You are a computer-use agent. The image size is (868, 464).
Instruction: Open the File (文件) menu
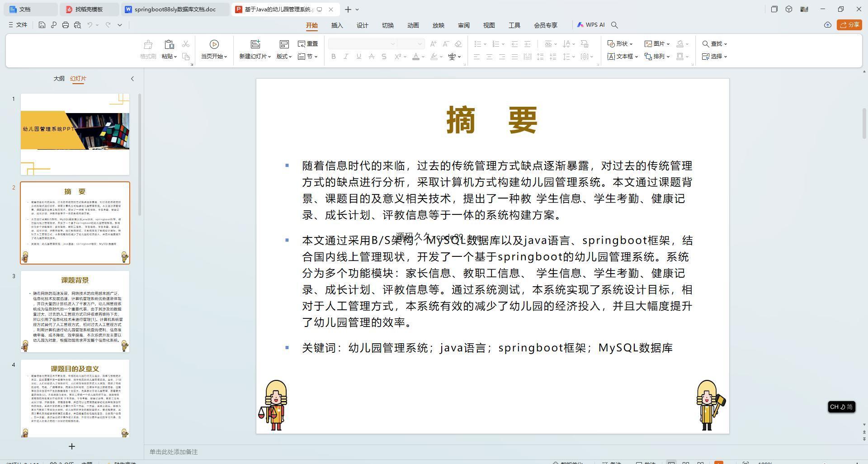pyautogui.click(x=18, y=25)
